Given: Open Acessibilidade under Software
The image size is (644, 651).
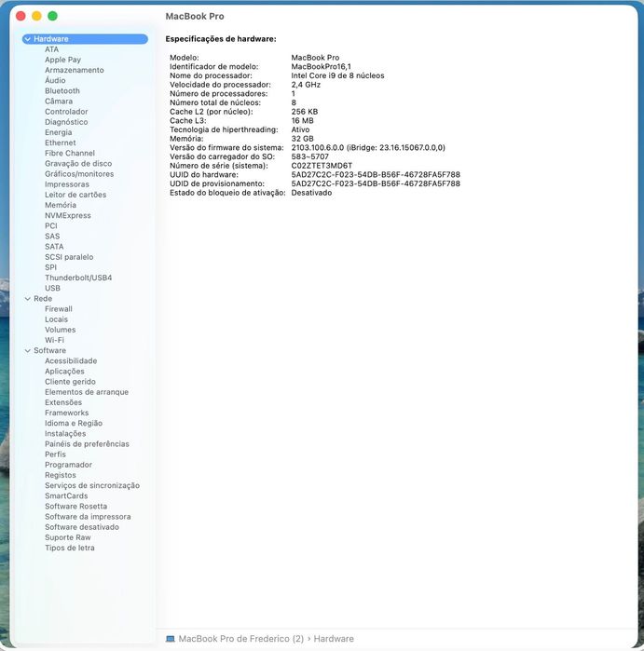Looking at the screenshot, I should point(71,360).
